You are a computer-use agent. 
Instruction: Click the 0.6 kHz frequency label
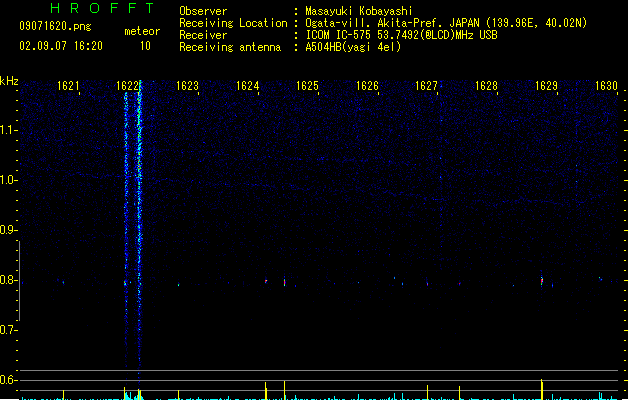coord(8,380)
